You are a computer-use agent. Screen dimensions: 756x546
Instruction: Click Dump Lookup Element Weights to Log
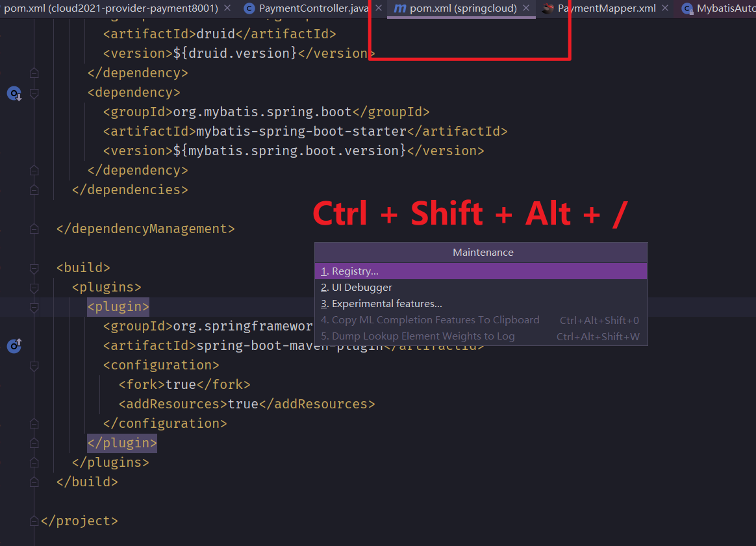point(481,336)
